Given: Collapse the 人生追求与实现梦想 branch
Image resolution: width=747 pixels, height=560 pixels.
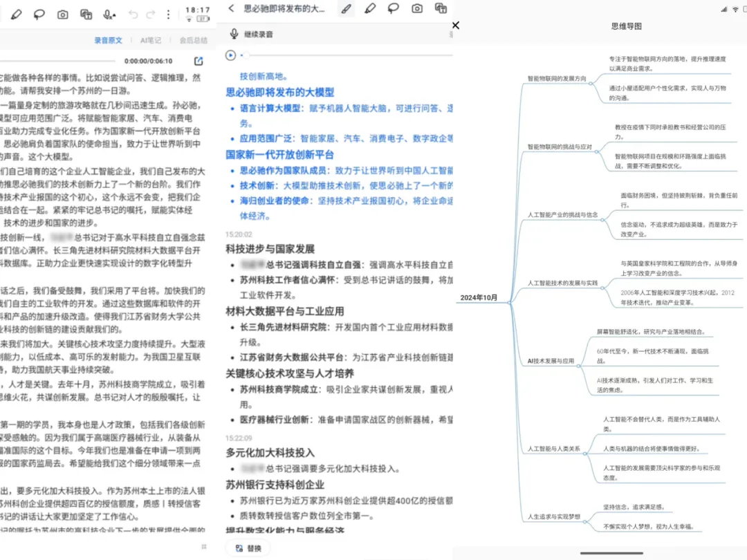Looking at the screenshot, I should tap(585, 521).
